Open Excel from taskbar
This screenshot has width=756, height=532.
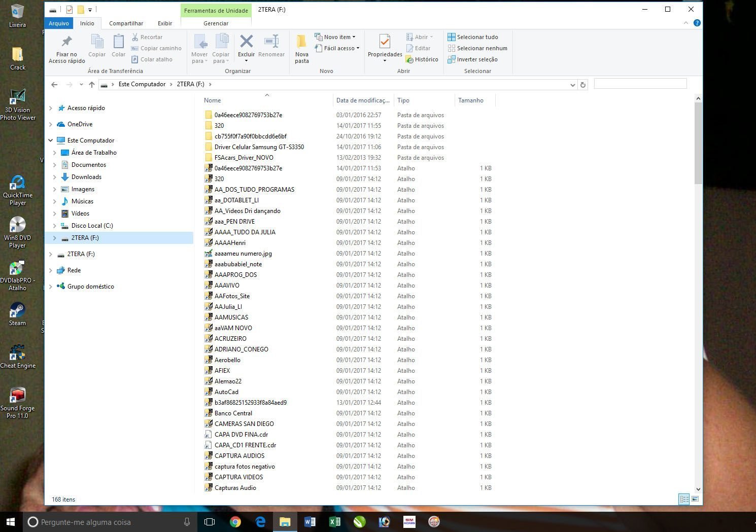[x=334, y=522]
